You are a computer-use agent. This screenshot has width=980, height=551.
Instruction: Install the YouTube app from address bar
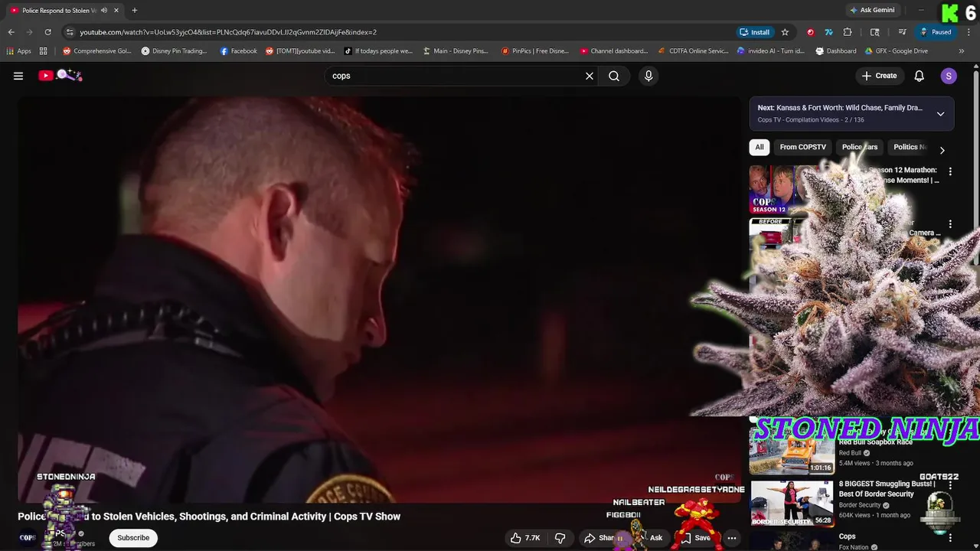pos(755,32)
